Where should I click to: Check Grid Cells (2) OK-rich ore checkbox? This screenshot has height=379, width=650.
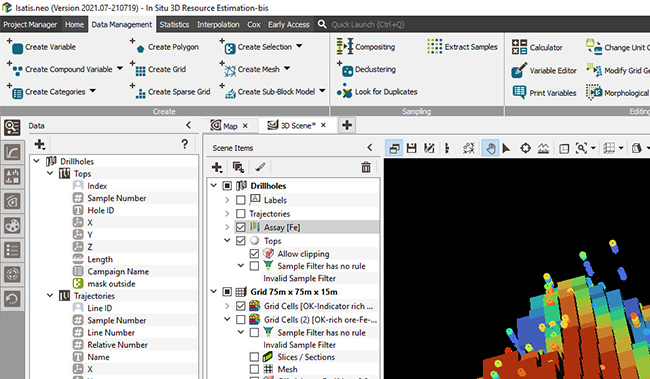coord(241,320)
